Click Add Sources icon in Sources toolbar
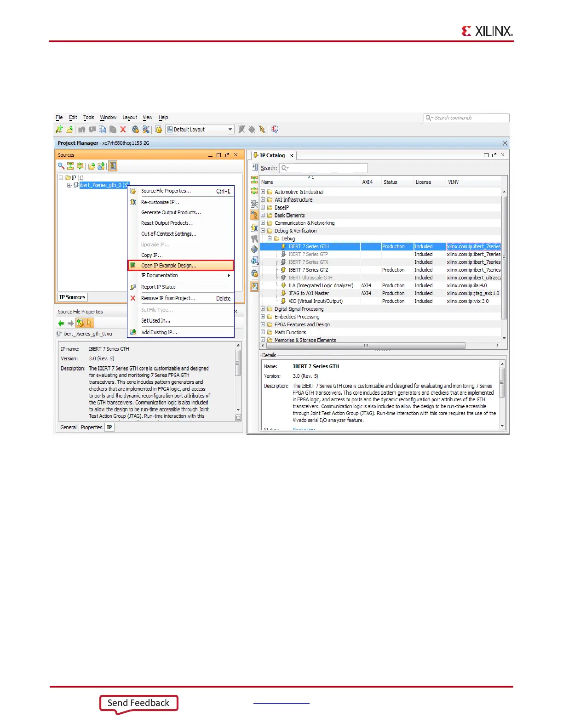 101,166
